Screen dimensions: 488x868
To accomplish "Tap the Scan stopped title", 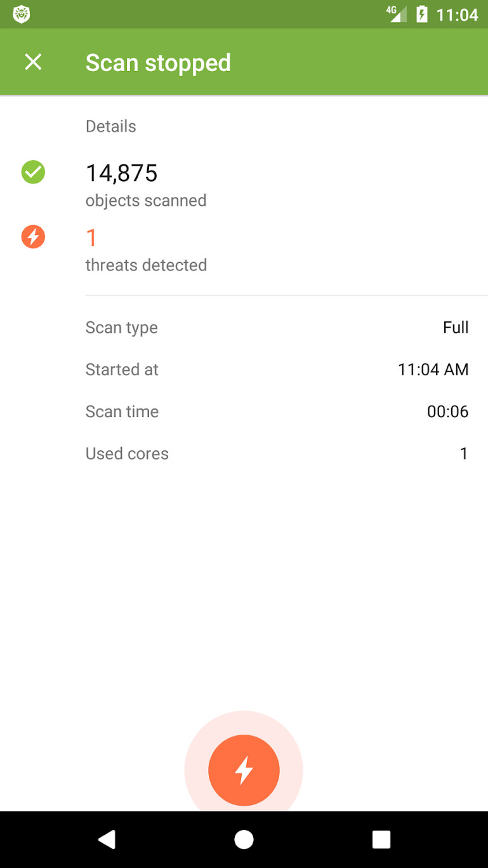I will pos(158,62).
